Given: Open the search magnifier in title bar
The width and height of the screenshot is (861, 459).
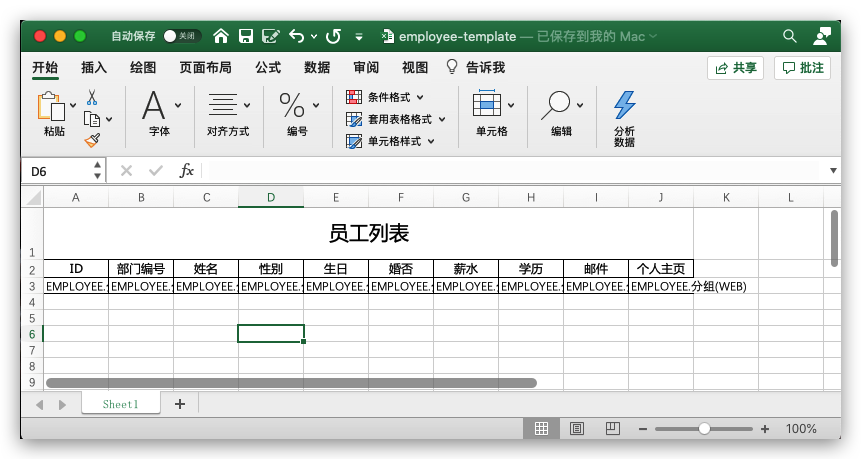Looking at the screenshot, I should 790,36.
